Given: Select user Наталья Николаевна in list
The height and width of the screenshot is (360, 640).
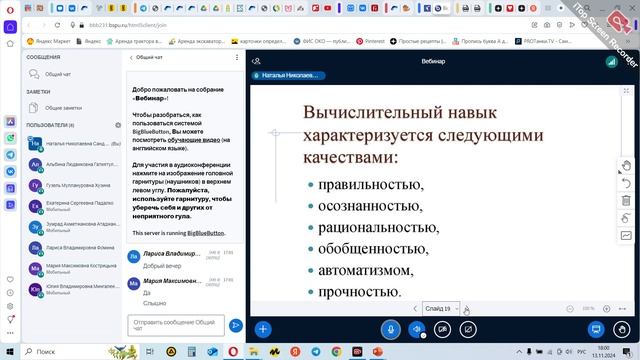Looking at the screenshot, I should pyautogui.click(x=73, y=144).
